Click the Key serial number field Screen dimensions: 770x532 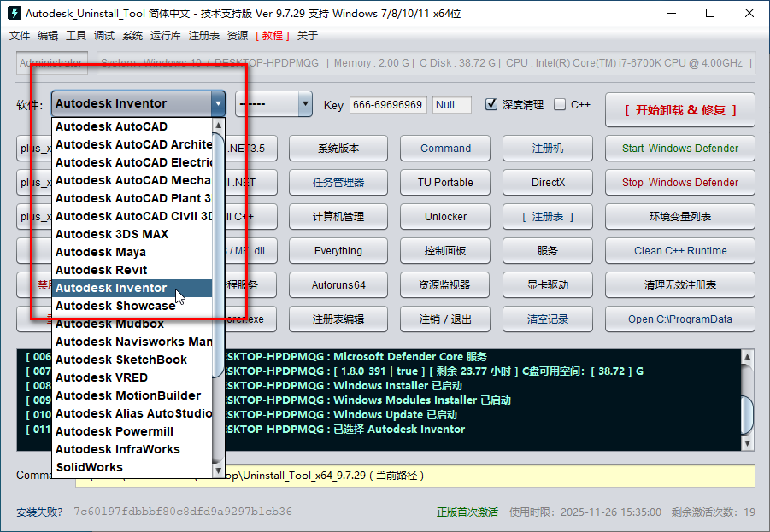(388, 104)
